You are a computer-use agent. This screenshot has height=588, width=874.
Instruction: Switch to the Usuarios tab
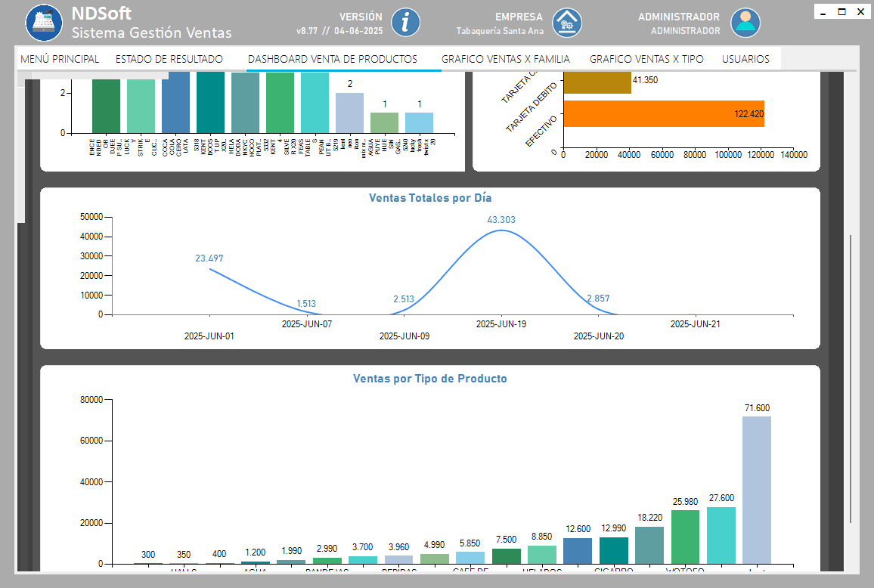pyautogui.click(x=745, y=59)
